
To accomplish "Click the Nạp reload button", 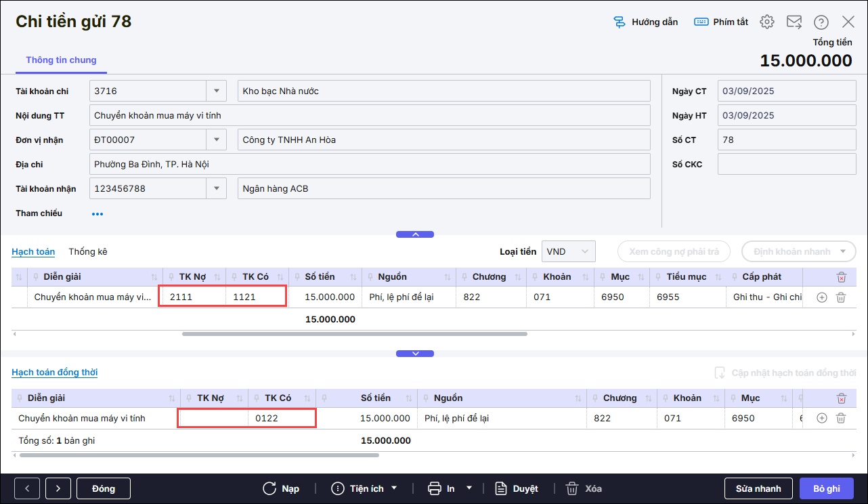I will tap(281, 488).
